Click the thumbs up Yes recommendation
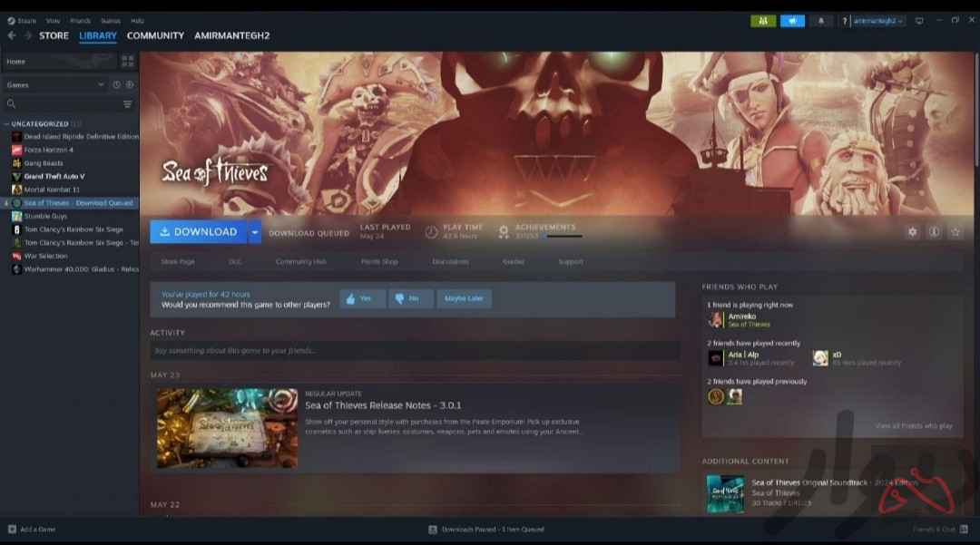980x545 pixels. point(362,298)
